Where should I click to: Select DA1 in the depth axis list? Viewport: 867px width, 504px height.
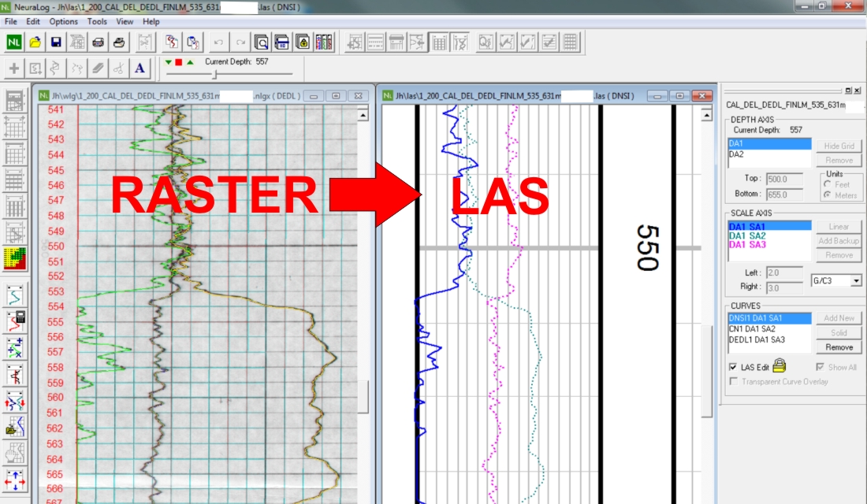point(770,143)
